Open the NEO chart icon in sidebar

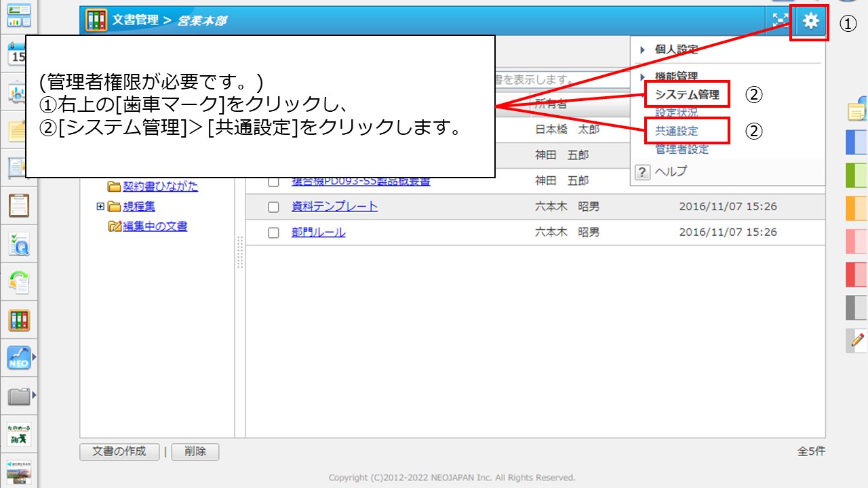coord(19,357)
